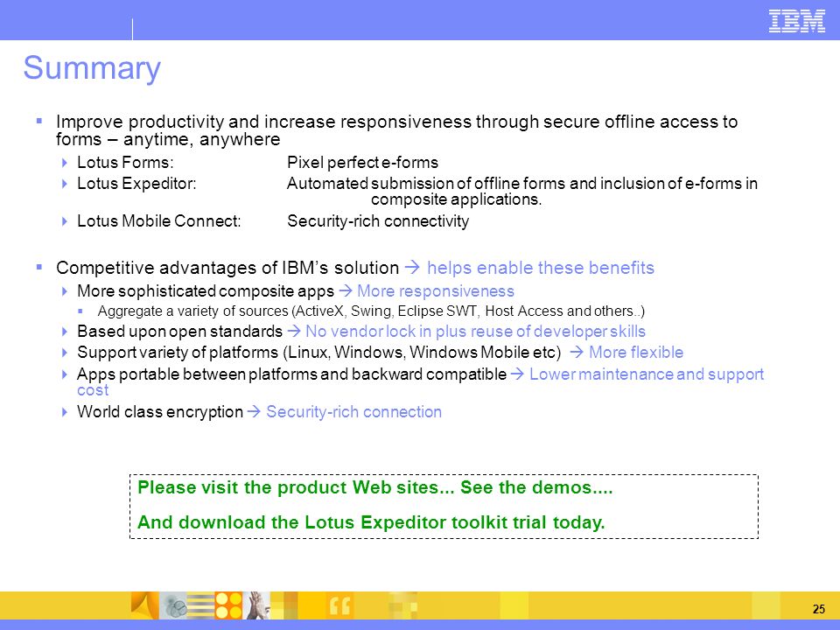The height and width of the screenshot is (630, 840).
Task: Click the slide number 25
Action: click(x=819, y=609)
